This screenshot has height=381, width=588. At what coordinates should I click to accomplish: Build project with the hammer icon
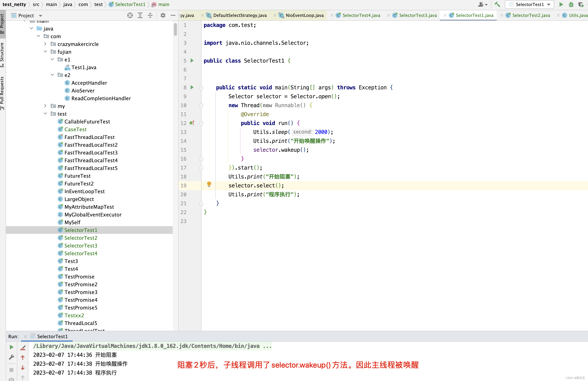497,4
